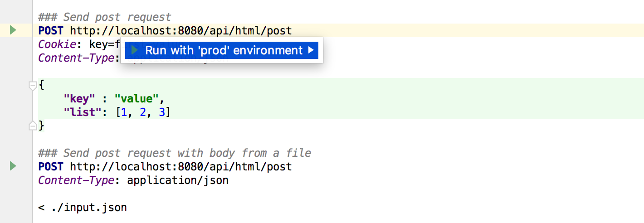Image resolution: width=644 pixels, height=223 pixels.
Task: Click "Send post request with body from a file" comment
Action: tap(175, 153)
